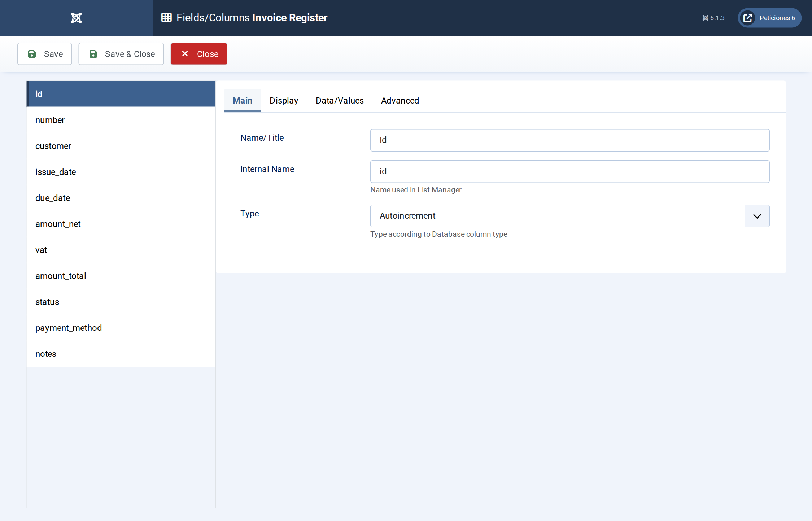Click the 'Name used in List Manager' hint text
The width and height of the screenshot is (812, 521).
click(x=416, y=189)
